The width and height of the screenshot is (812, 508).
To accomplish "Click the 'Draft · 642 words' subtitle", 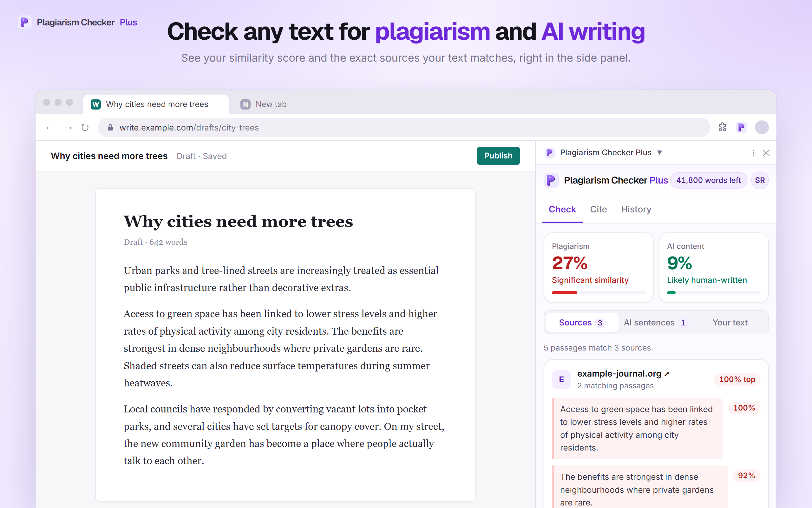I will 155,242.
